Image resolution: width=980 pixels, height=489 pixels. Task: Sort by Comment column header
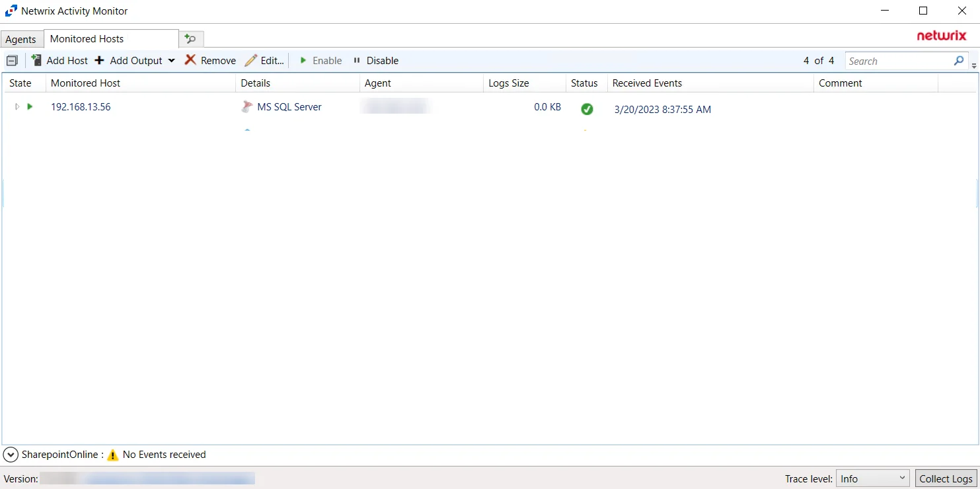pos(876,83)
